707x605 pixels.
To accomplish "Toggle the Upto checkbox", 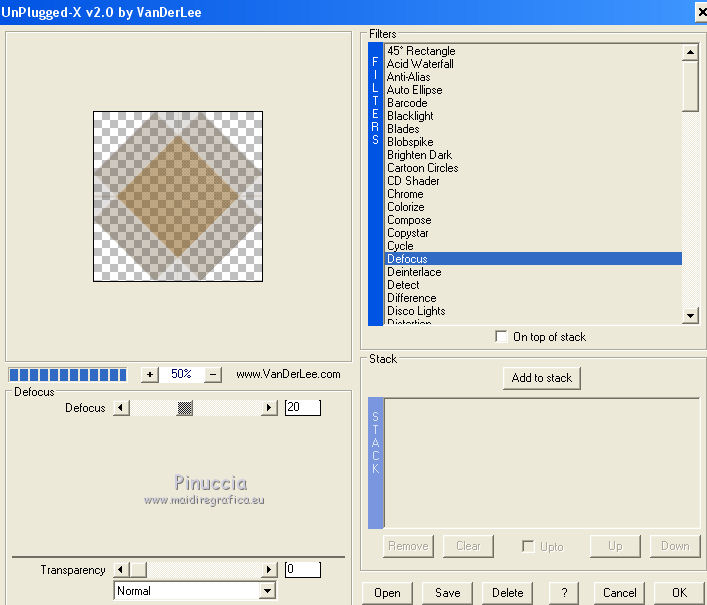I will coord(528,546).
